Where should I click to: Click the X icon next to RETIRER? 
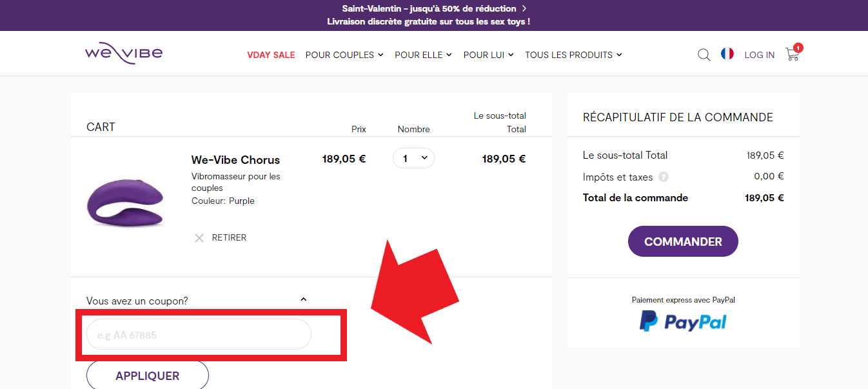199,238
